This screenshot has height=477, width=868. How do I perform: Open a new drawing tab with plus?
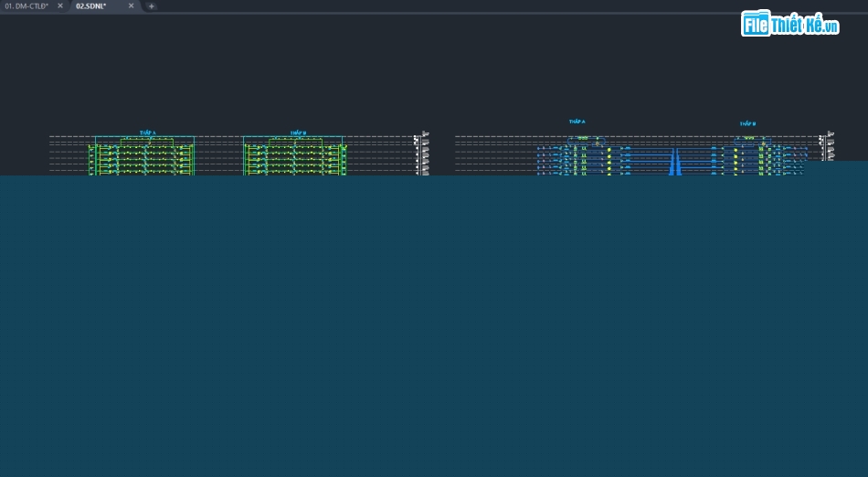(151, 6)
